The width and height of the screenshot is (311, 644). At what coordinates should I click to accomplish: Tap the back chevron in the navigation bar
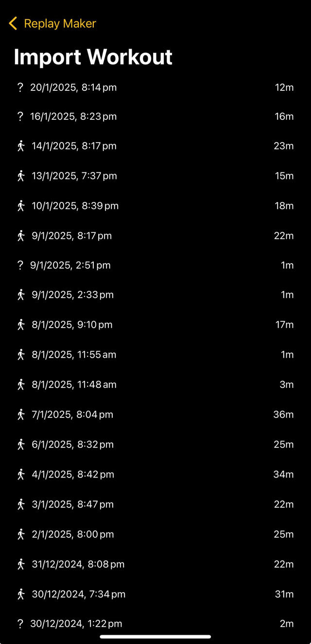point(13,23)
